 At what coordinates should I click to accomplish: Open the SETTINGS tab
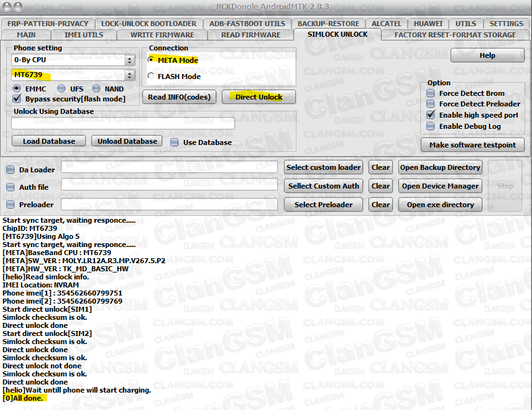click(x=507, y=24)
